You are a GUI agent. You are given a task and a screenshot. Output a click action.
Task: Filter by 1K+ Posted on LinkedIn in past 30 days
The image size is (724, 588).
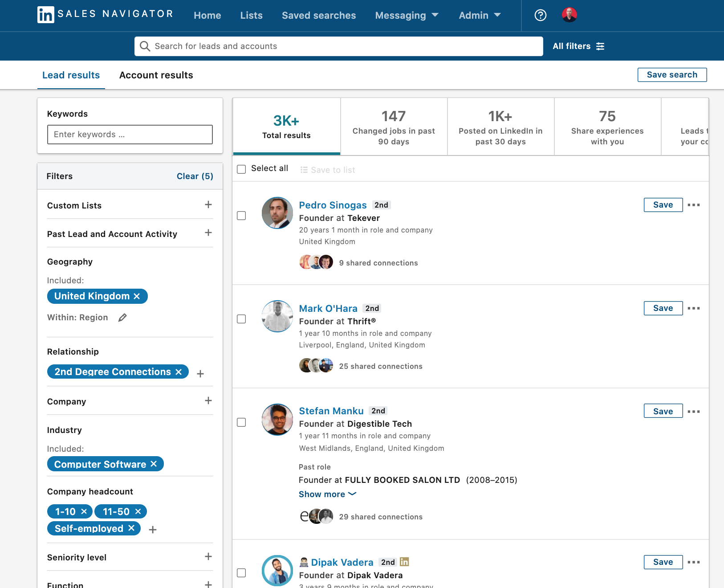(500, 127)
